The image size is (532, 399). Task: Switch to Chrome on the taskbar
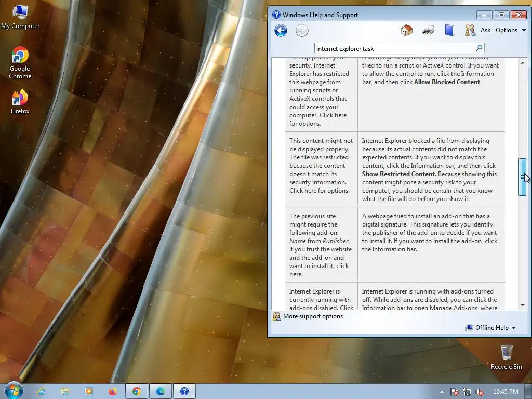point(137,392)
